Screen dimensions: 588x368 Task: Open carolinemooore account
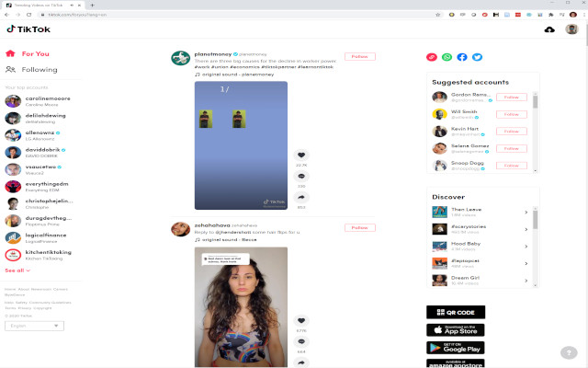click(40, 101)
